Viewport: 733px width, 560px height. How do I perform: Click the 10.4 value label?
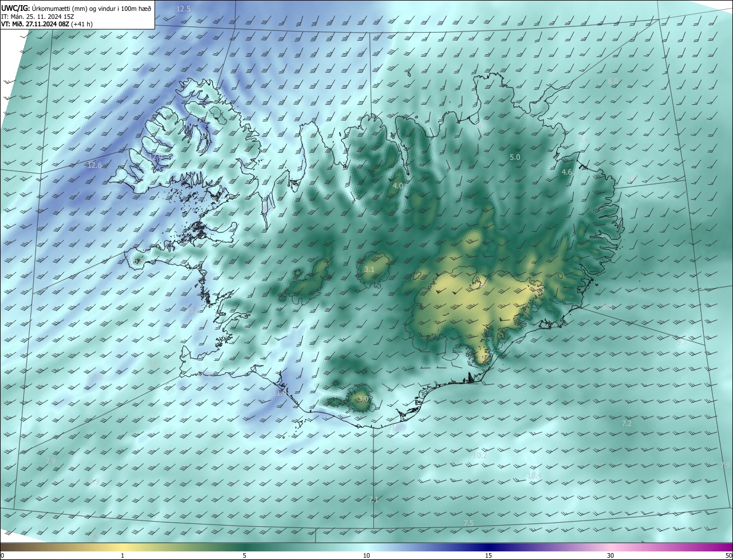tap(534, 475)
